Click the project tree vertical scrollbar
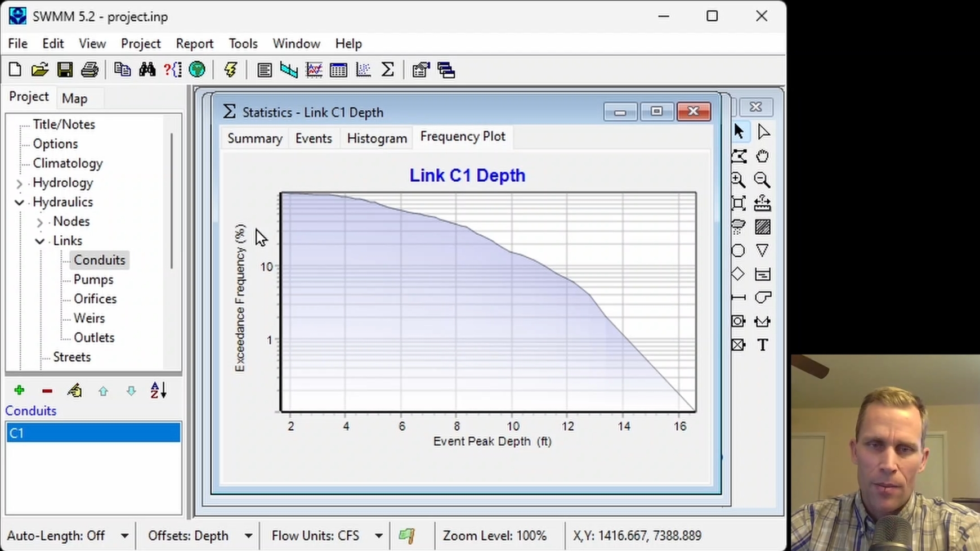The height and width of the screenshot is (551, 980). 172,201
